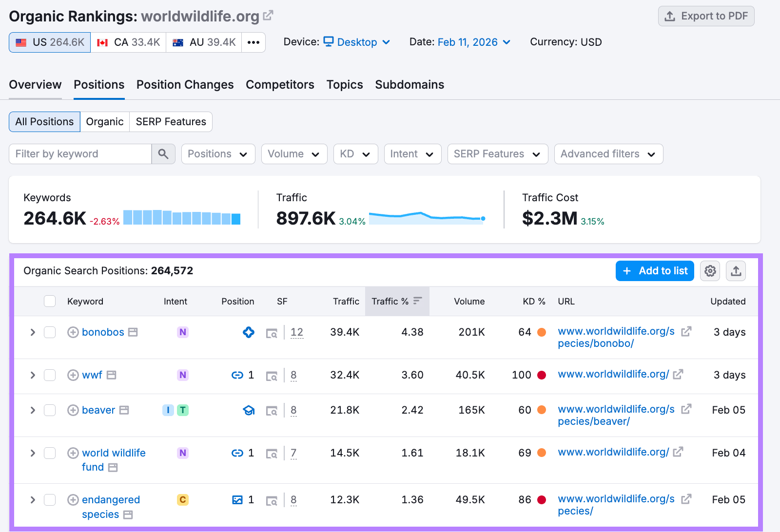The height and width of the screenshot is (532, 780).
Task: Click the search magnifier beside keyword filter
Action: 163,154
